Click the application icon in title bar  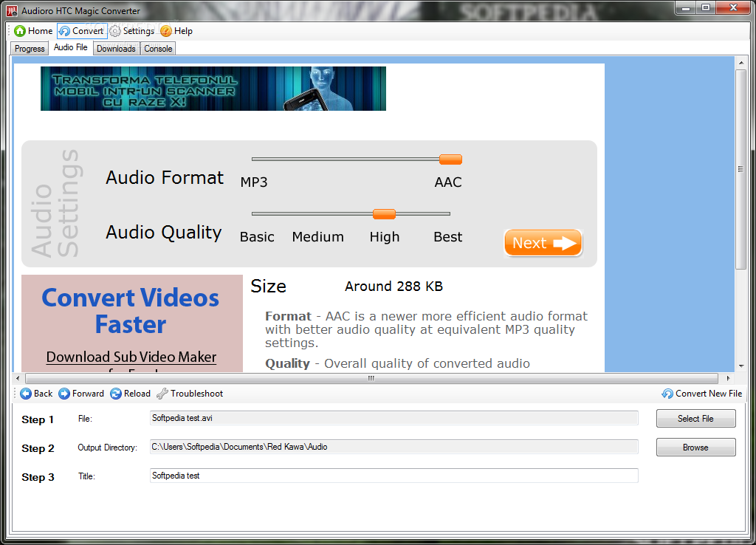pos(12,10)
